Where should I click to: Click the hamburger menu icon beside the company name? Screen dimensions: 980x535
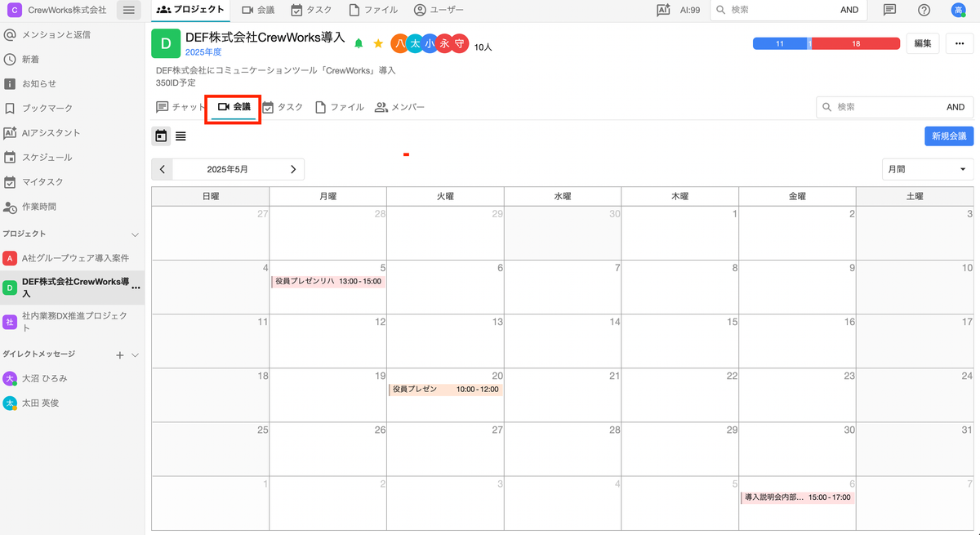click(128, 10)
